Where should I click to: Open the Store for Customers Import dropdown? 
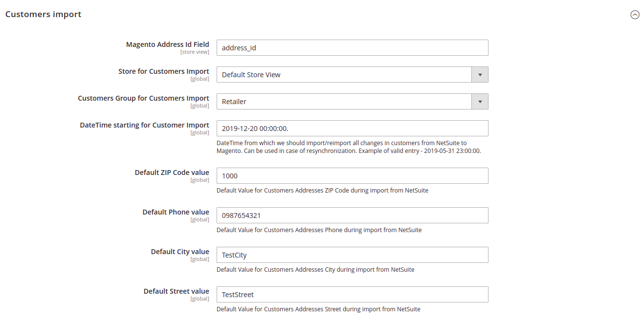coord(352,75)
